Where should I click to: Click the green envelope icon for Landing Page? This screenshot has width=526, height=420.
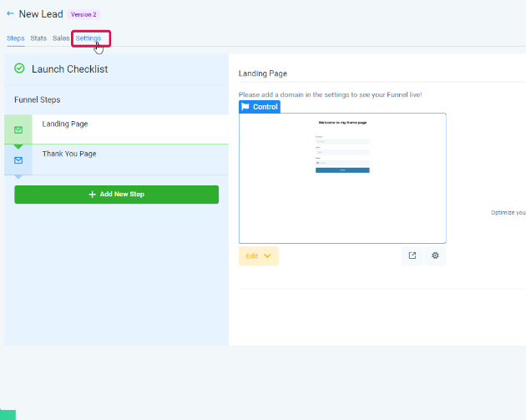(x=18, y=129)
